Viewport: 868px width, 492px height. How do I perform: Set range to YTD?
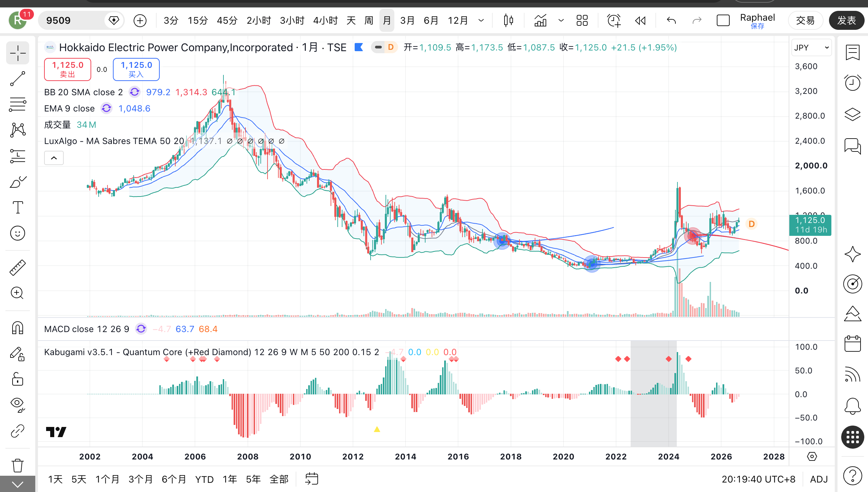(204, 479)
